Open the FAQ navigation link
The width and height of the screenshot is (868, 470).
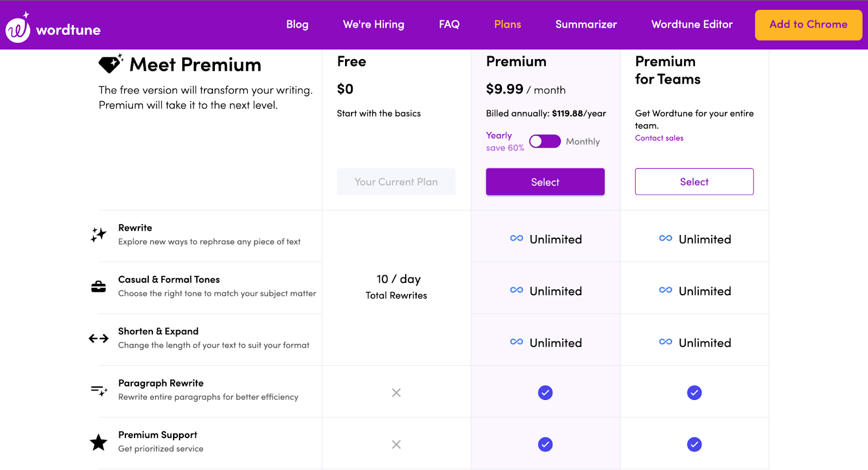coord(449,24)
